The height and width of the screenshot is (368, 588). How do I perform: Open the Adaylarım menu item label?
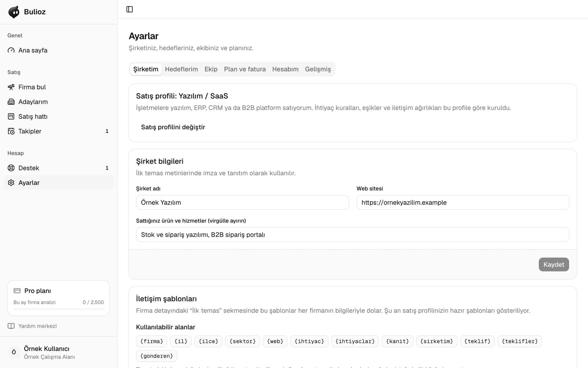pos(33,102)
